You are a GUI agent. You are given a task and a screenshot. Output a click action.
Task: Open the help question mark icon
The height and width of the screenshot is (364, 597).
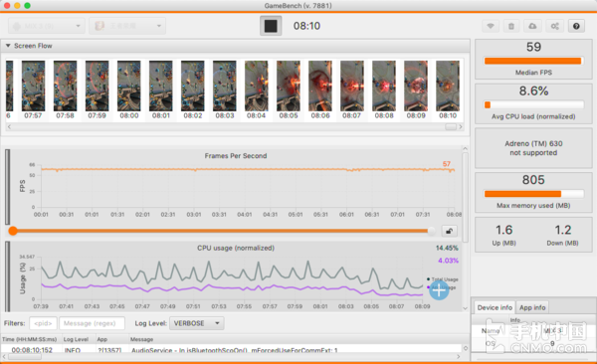[576, 26]
